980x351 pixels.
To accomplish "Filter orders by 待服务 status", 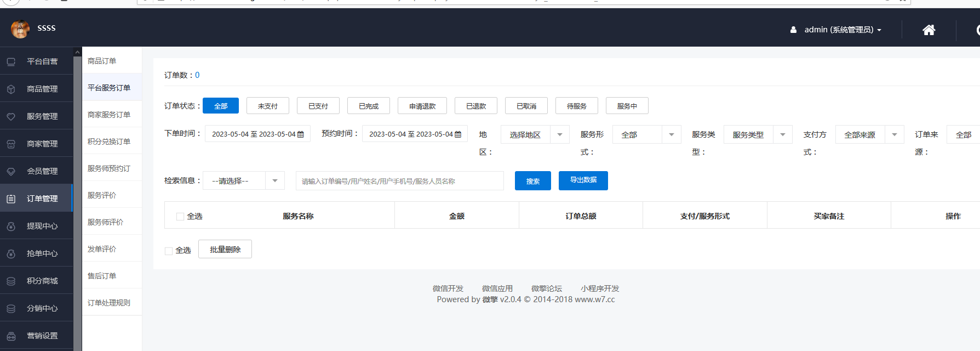I will tap(577, 106).
